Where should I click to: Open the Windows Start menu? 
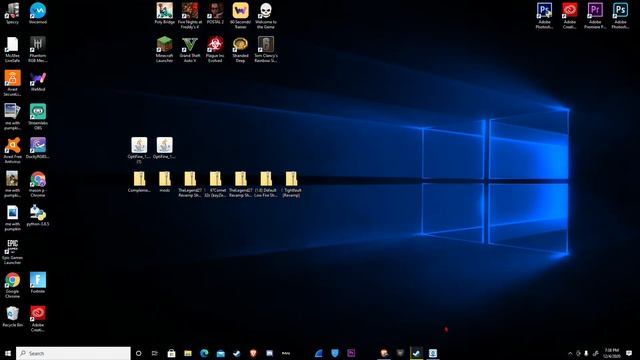click(x=8, y=353)
